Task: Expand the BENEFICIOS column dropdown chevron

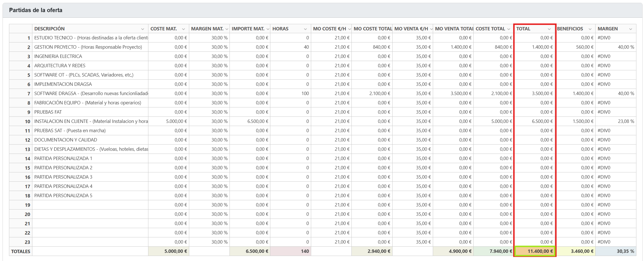Action: click(x=590, y=29)
